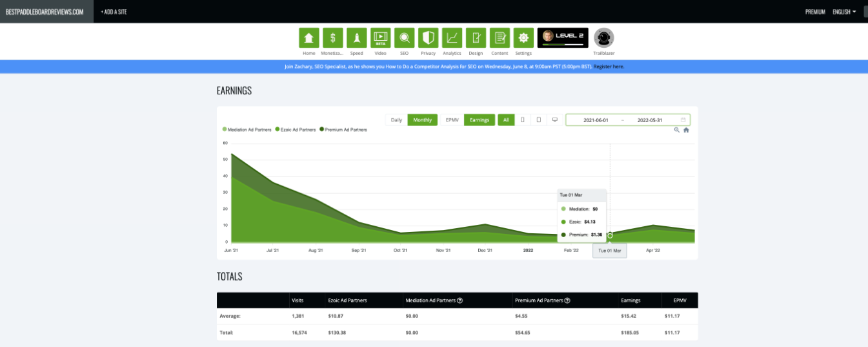Switch chart to Monthly view
The width and height of the screenshot is (868, 347).
(423, 120)
